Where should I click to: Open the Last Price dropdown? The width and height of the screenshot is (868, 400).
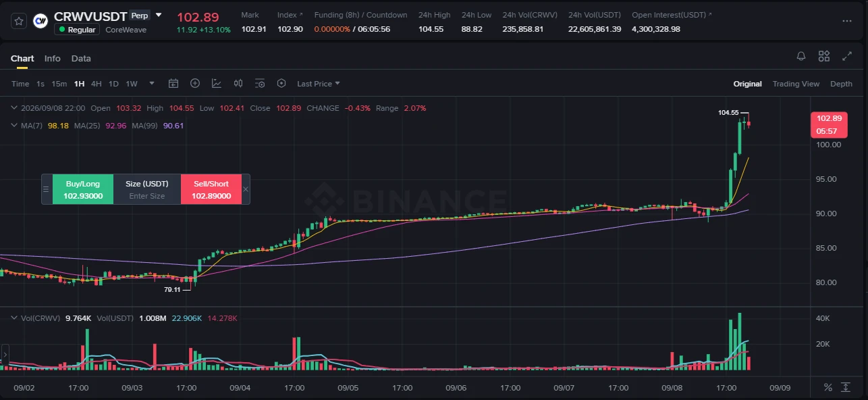[x=319, y=84]
